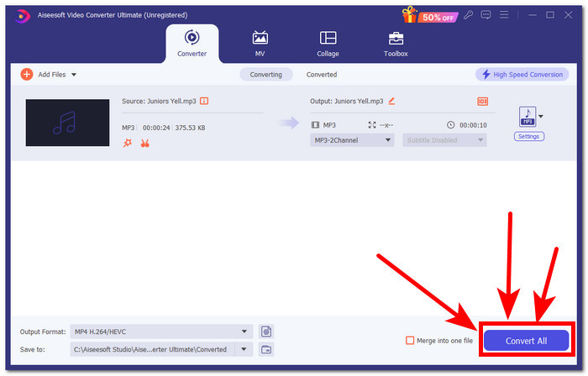588x376 pixels.
Task: Click the Output: Juniors Yell.mp3 label
Action: click(346, 101)
